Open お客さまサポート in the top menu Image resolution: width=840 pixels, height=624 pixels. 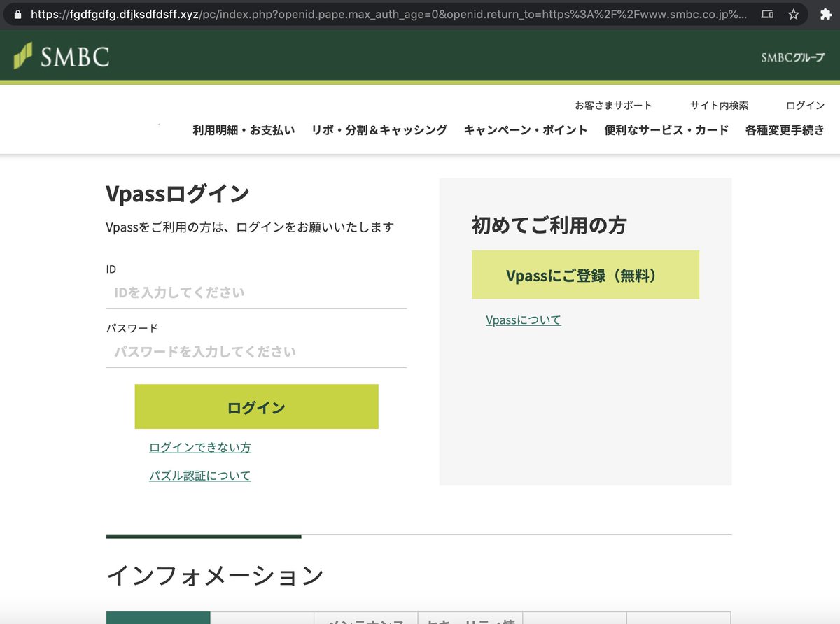(x=613, y=106)
